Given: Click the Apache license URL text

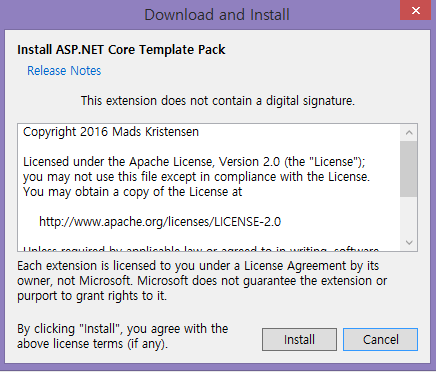Looking at the screenshot, I should pos(160,222).
